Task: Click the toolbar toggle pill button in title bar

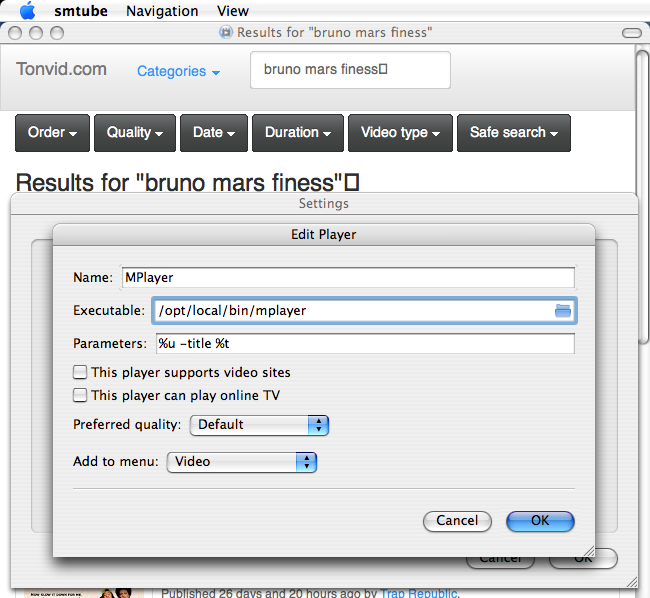Action: (x=632, y=33)
